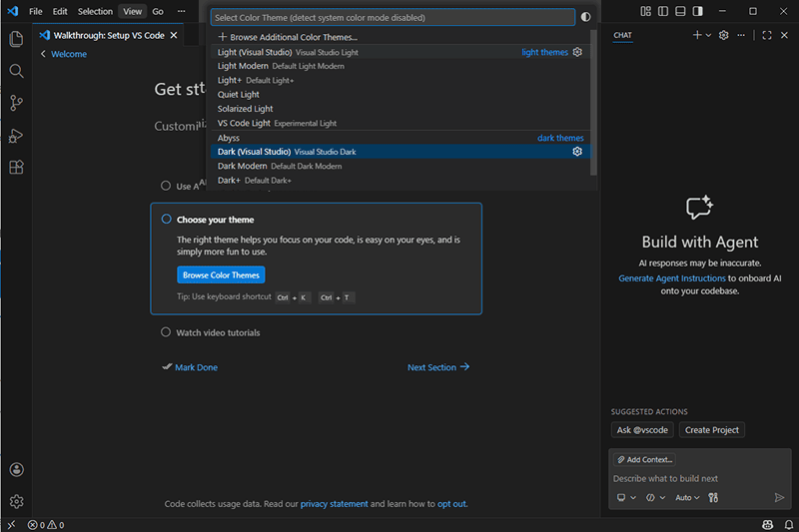Open the Accounts menu icon
The image size is (799, 532).
pos(16,469)
